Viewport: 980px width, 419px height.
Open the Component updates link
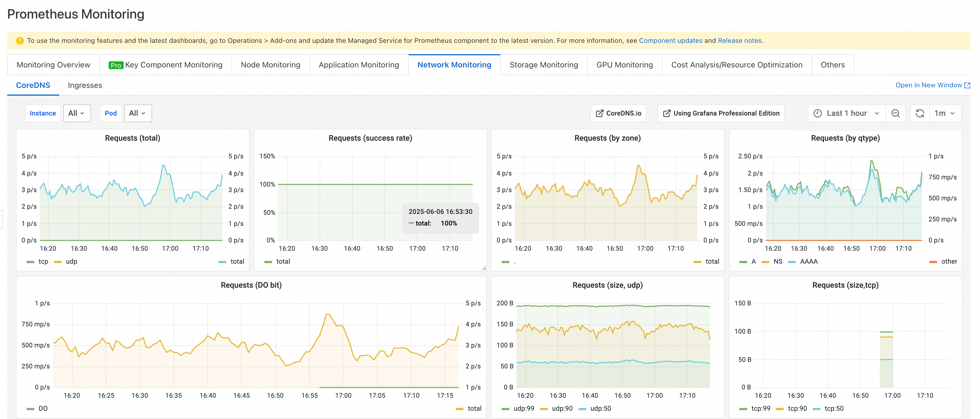(670, 41)
